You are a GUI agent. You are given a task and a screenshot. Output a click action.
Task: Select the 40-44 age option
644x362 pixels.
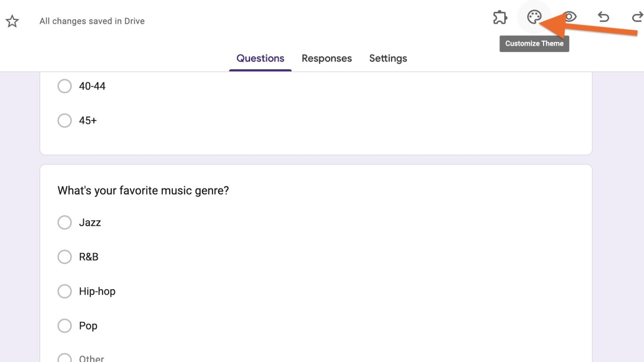(65, 86)
